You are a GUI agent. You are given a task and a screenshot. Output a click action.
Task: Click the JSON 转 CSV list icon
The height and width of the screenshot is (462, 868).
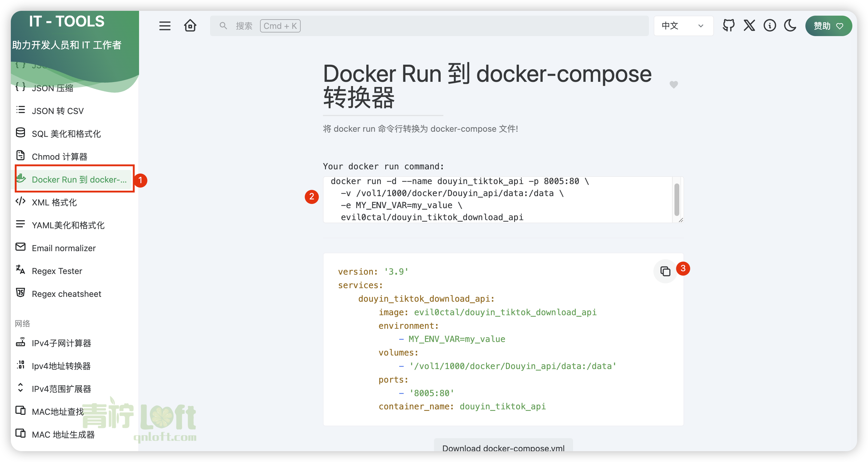20,110
